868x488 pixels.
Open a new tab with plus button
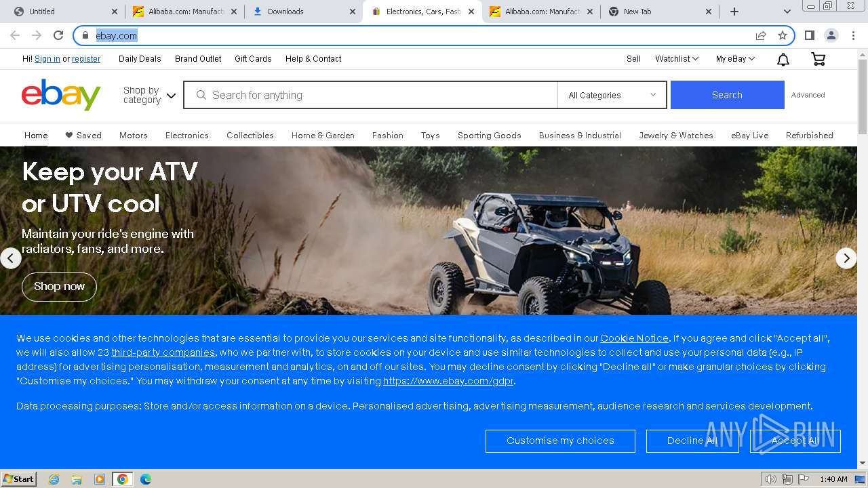[734, 12]
